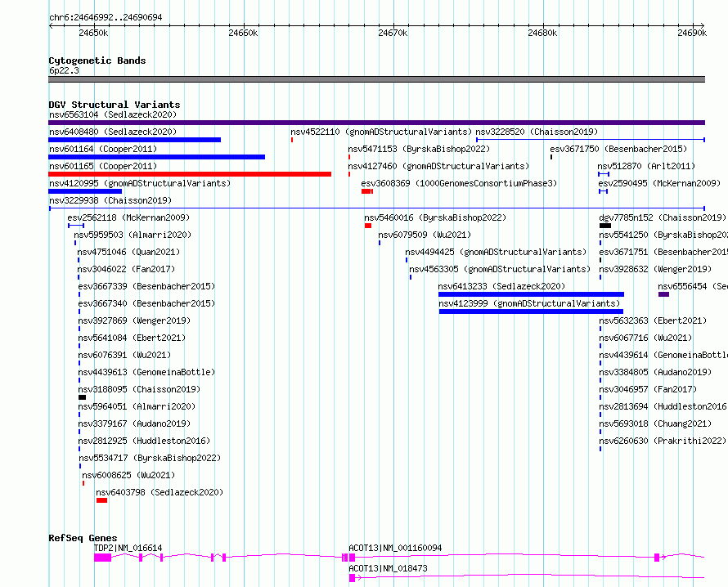This screenshot has height=587, width=728.
Task: Select the purple nsv6563104 variant bar
Action: tap(376, 123)
